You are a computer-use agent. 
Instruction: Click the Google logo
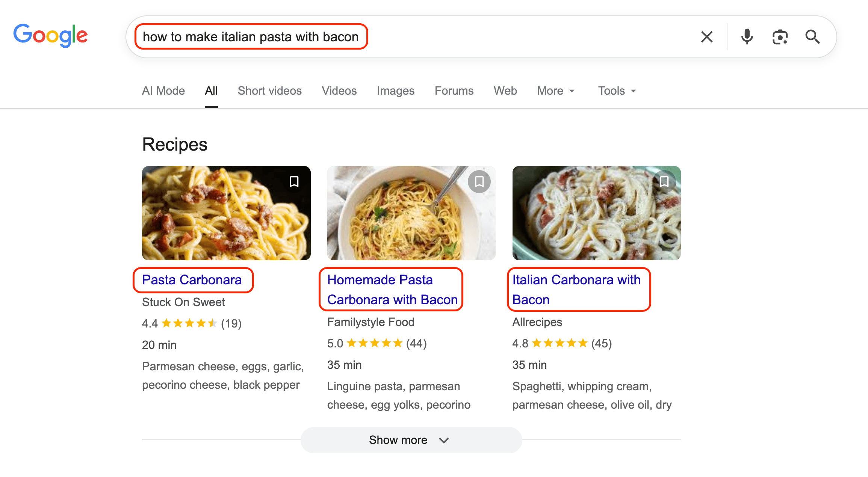click(x=51, y=35)
